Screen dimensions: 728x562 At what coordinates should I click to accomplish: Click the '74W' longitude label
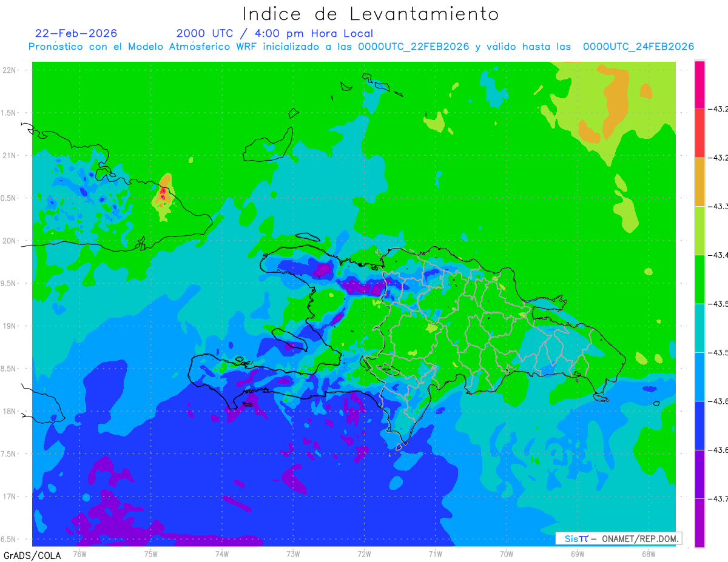(221, 554)
